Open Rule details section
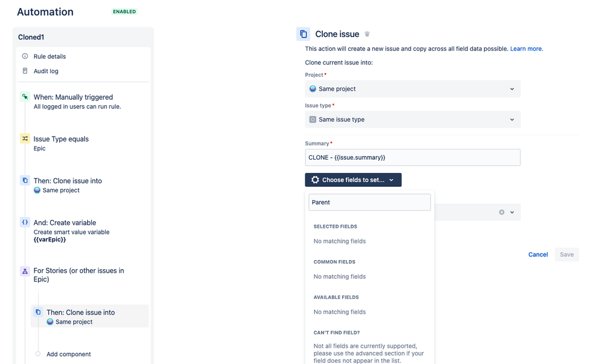The height and width of the screenshot is (364, 604). point(50,56)
